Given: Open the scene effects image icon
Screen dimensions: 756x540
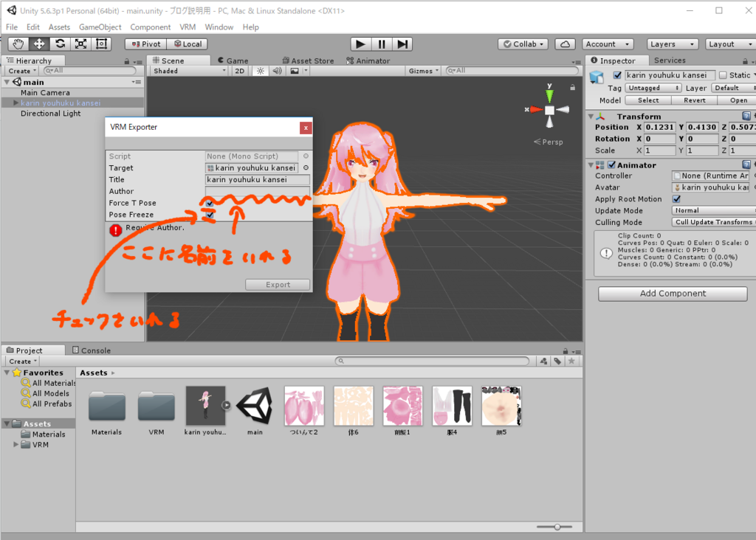Looking at the screenshot, I should (x=295, y=71).
